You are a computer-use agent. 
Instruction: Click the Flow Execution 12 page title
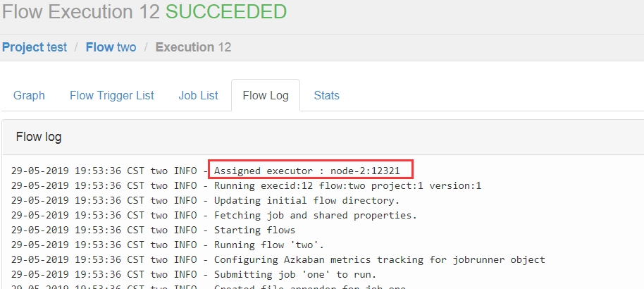pos(81,11)
